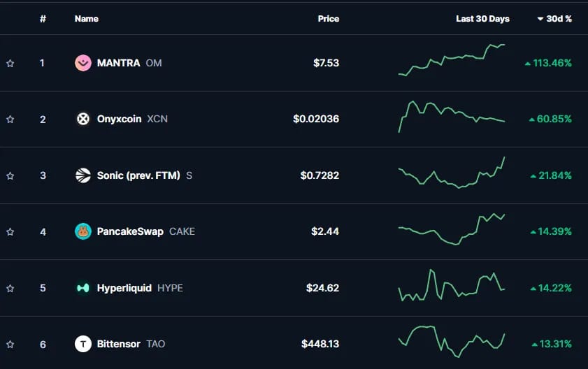Viewport: 588px width, 369px height.
Task: Open the Sonic (prev. FTM) coin link
Action: tap(144, 175)
